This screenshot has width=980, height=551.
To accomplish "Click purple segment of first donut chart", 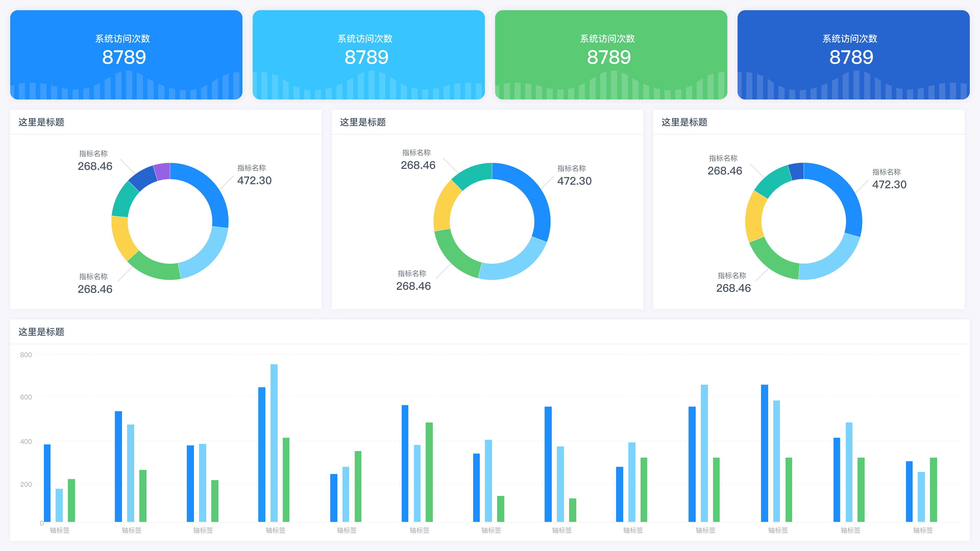I will click(x=163, y=171).
